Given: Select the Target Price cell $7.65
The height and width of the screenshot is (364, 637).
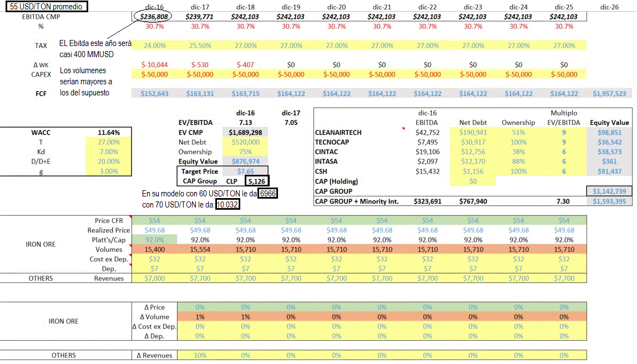Looking at the screenshot, I should click(245, 171).
